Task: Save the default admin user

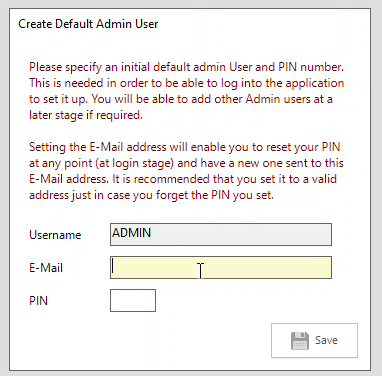Action: coord(314,340)
